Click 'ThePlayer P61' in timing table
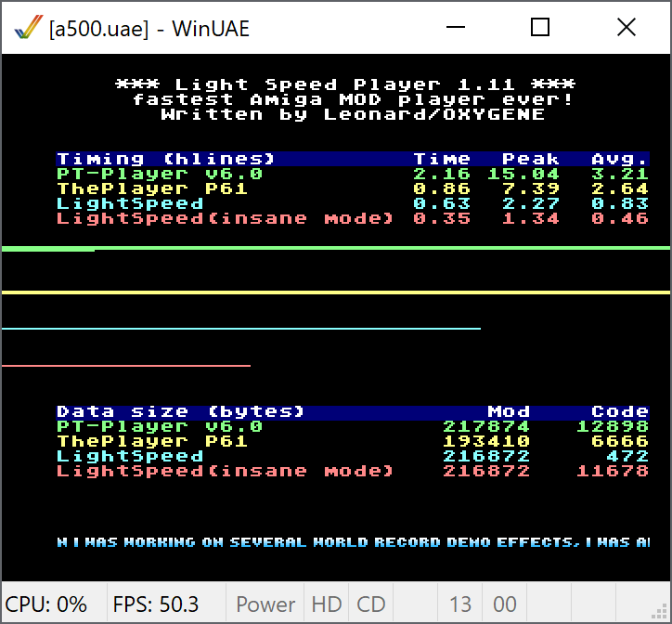672x624 pixels. coord(152,188)
